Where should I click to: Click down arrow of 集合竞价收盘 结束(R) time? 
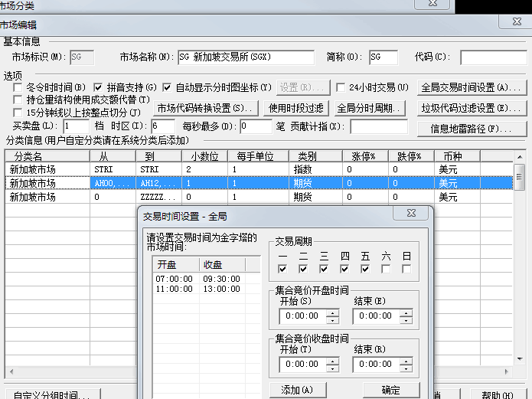[405, 368]
